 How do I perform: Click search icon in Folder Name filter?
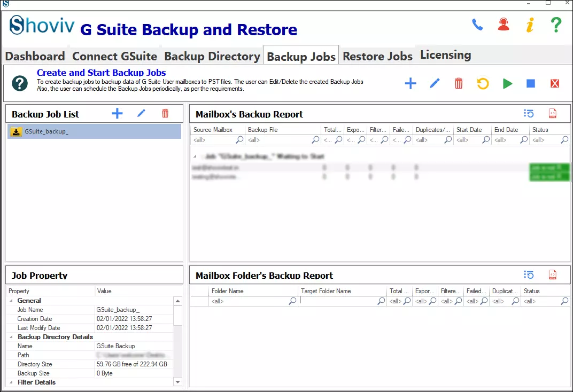pos(293,301)
